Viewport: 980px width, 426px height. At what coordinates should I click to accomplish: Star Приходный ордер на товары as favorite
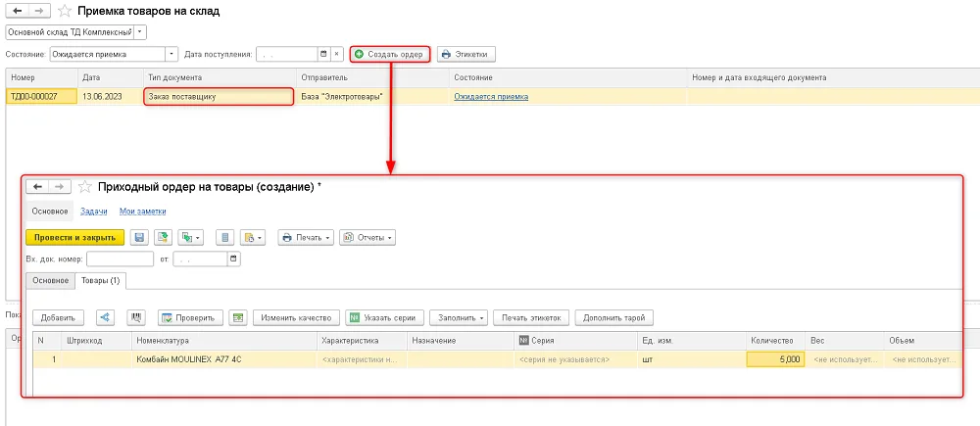84,187
